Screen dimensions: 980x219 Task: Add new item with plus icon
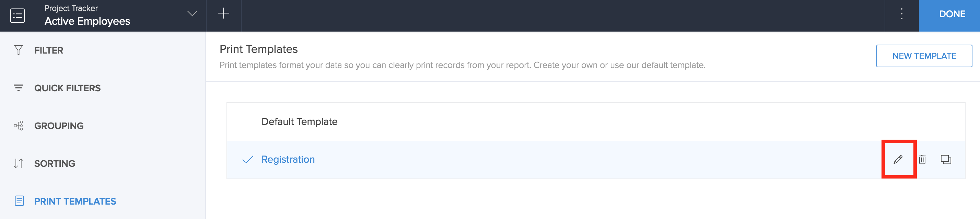click(x=224, y=14)
